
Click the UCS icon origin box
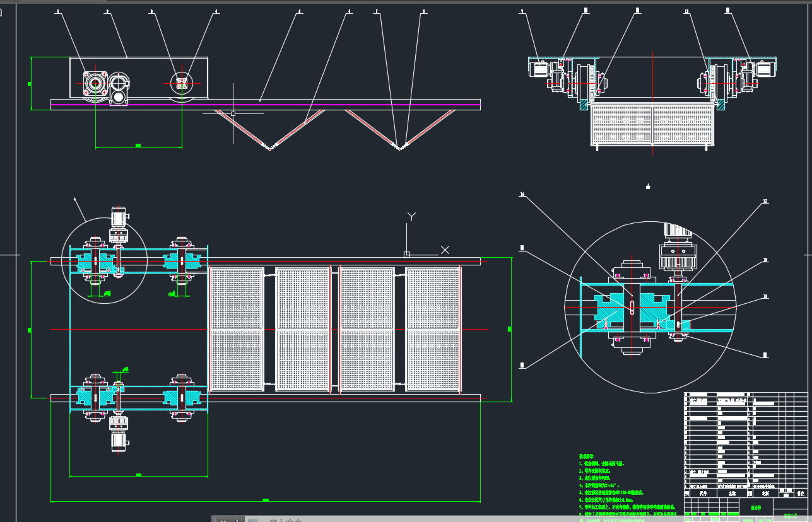(x=407, y=254)
